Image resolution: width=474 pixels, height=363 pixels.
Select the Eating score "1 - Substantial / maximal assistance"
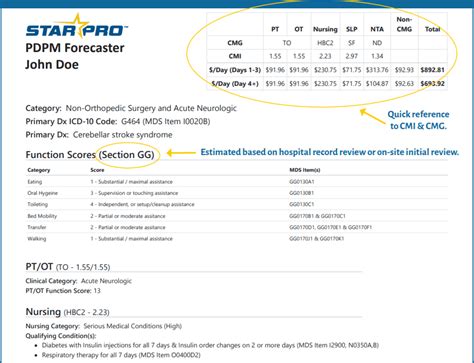click(132, 182)
